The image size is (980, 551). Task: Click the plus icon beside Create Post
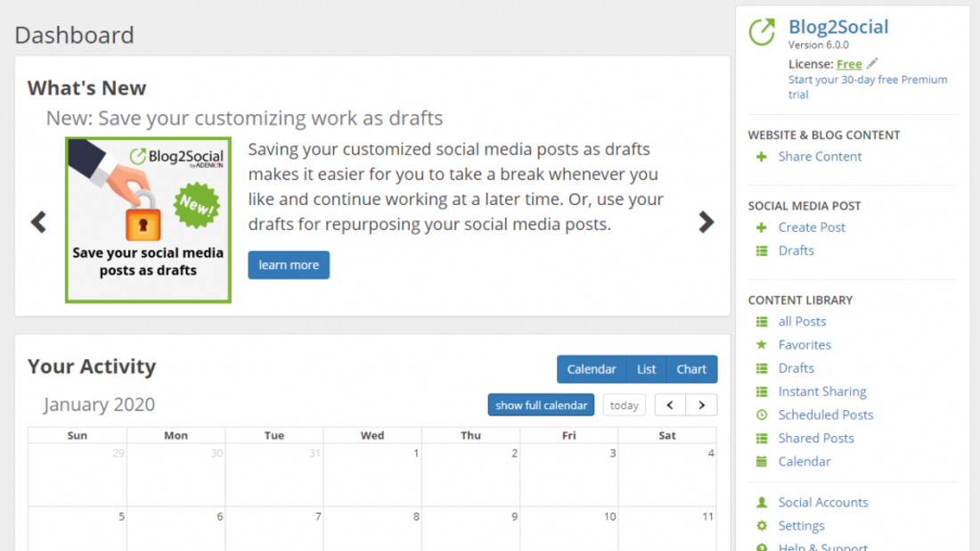[x=762, y=227]
